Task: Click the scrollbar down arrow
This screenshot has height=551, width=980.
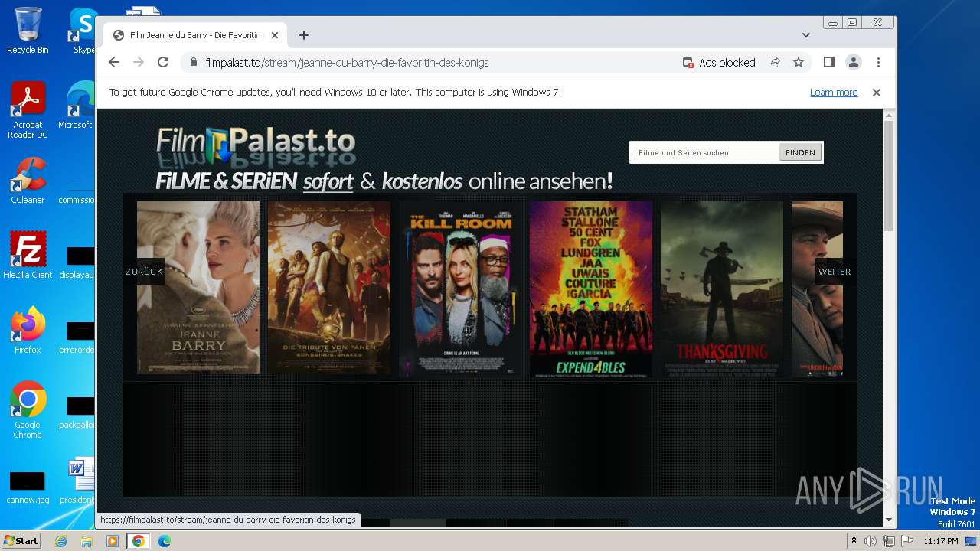Action: (x=889, y=520)
